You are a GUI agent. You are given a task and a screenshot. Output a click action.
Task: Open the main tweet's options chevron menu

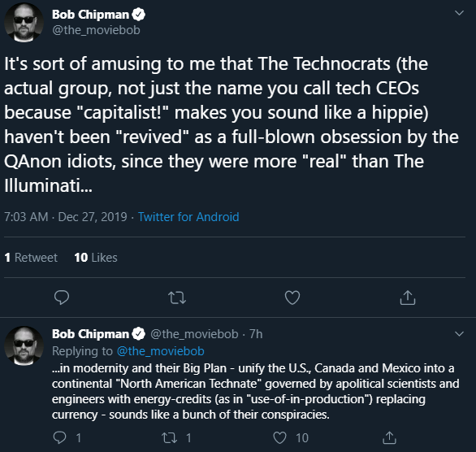click(x=459, y=13)
